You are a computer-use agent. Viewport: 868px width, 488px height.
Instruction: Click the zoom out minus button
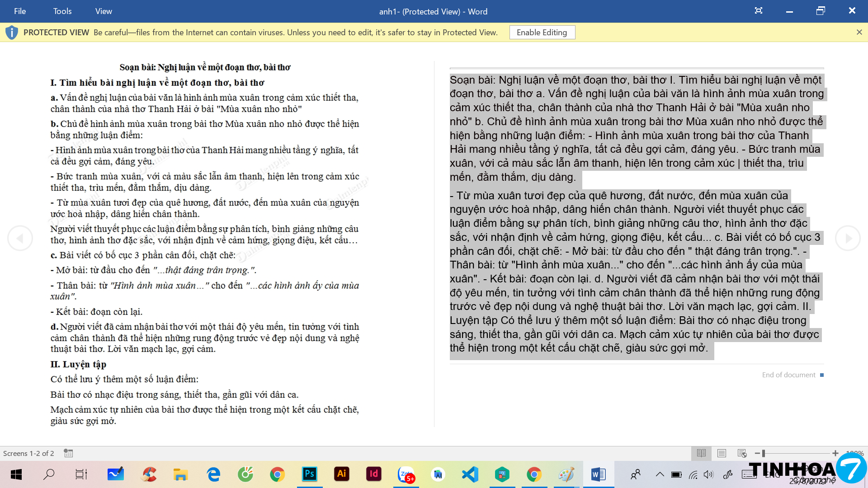pos(757,453)
